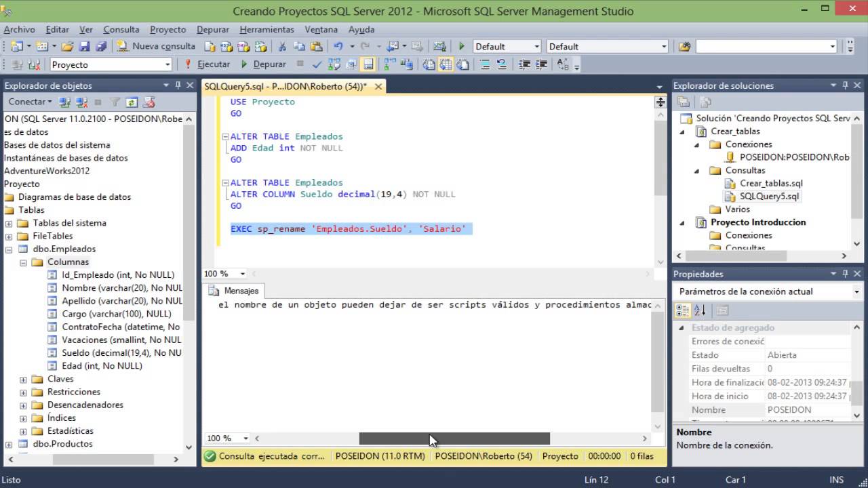Click the alphabetical sort icon in Propiedades
868x488 pixels.
(701, 310)
